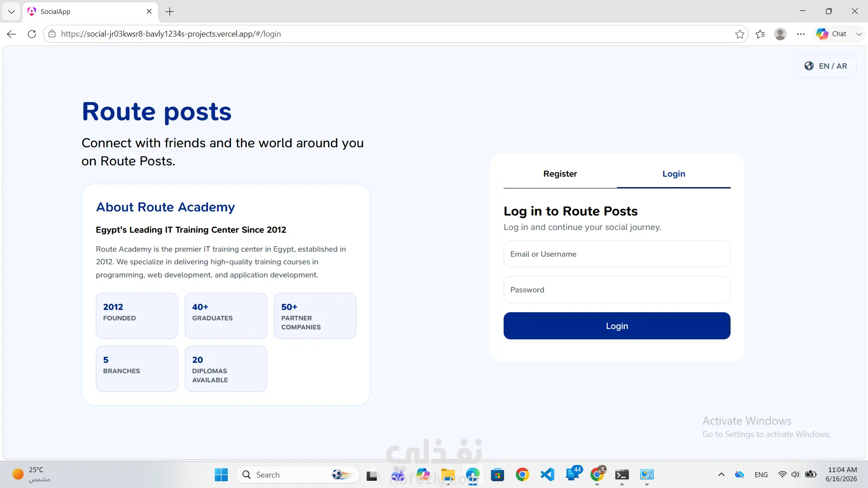Open the browser Favorites list icon
This screenshot has height=488, width=868.
pos(760,34)
